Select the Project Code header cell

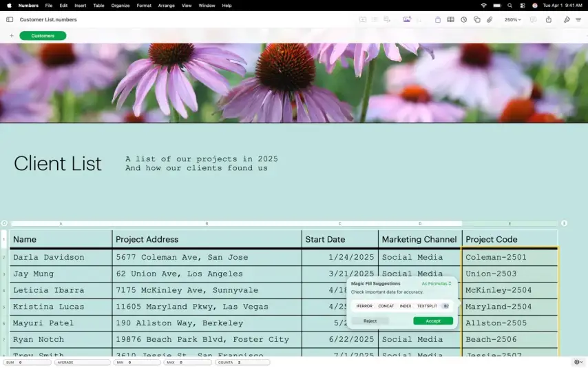510,240
